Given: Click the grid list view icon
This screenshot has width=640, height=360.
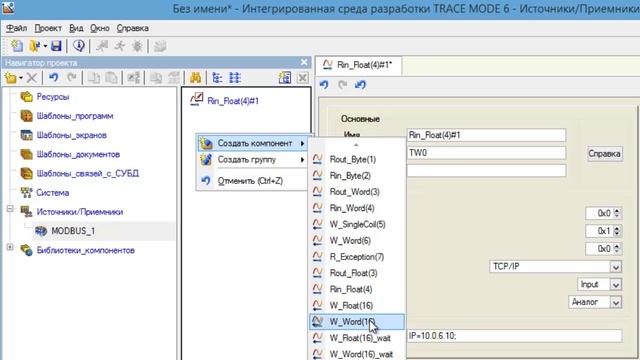Looking at the screenshot, I should point(235,78).
